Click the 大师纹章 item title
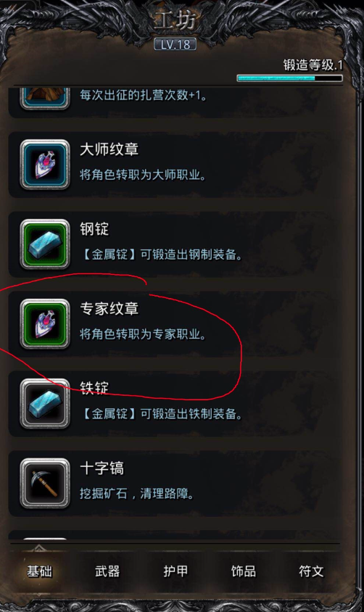Image resolution: width=364 pixels, height=612 pixels. tap(109, 149)
